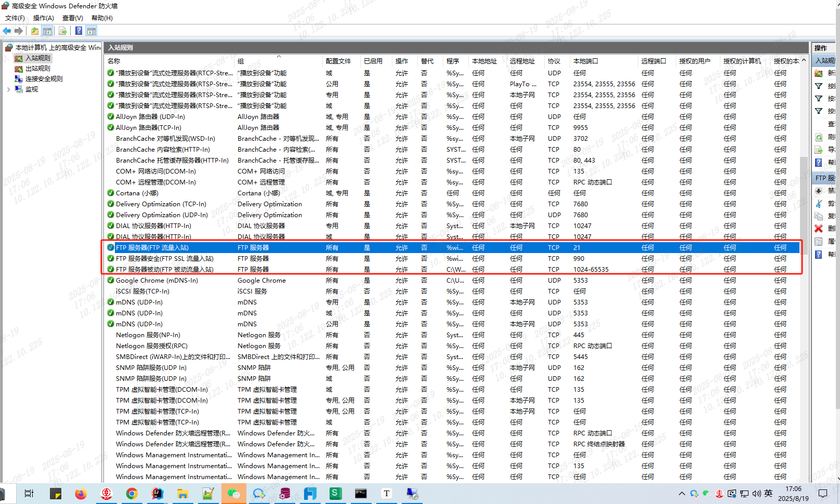Click the blue Back arrow in toolbar

click(7, 31)
